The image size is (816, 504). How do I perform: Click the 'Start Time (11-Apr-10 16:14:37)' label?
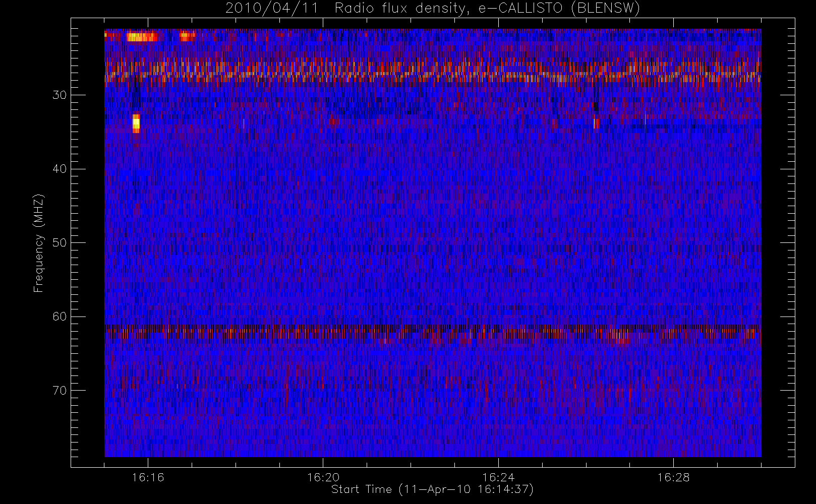coord(432,489)
